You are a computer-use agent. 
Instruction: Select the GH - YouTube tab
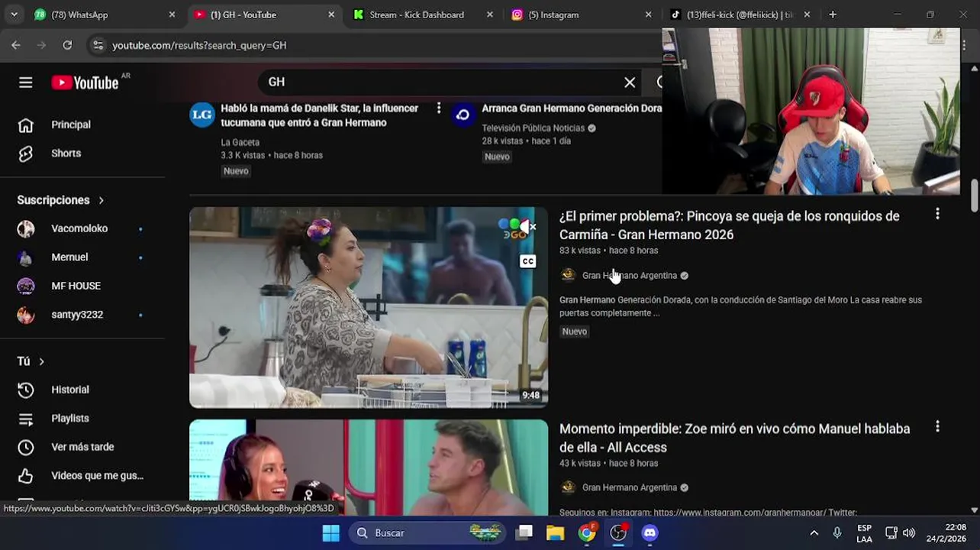pos(264,15)
